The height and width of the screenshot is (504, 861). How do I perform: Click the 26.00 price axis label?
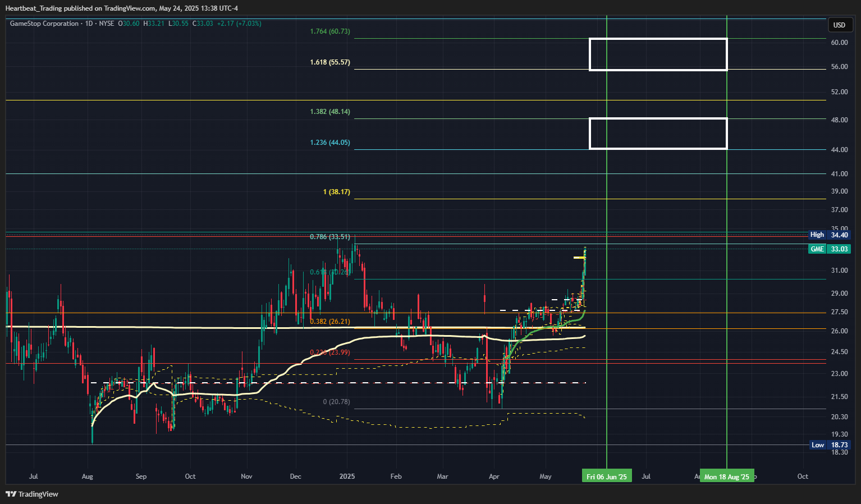840,331
